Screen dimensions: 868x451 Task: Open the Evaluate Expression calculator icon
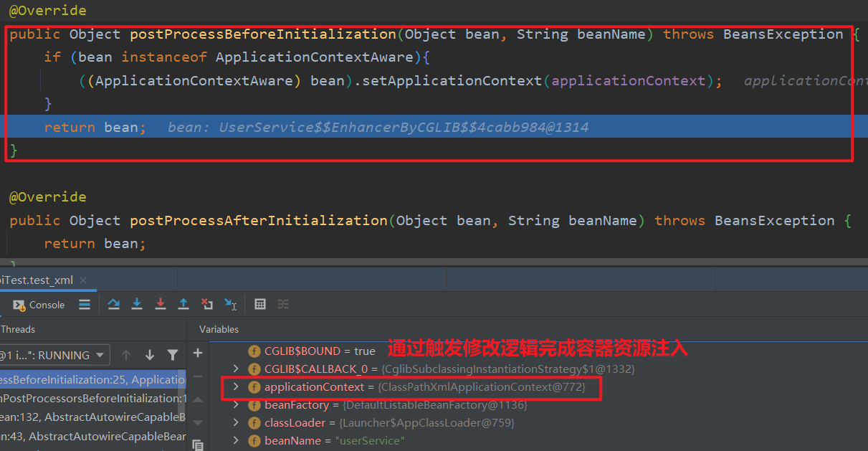tap(260, 305)
